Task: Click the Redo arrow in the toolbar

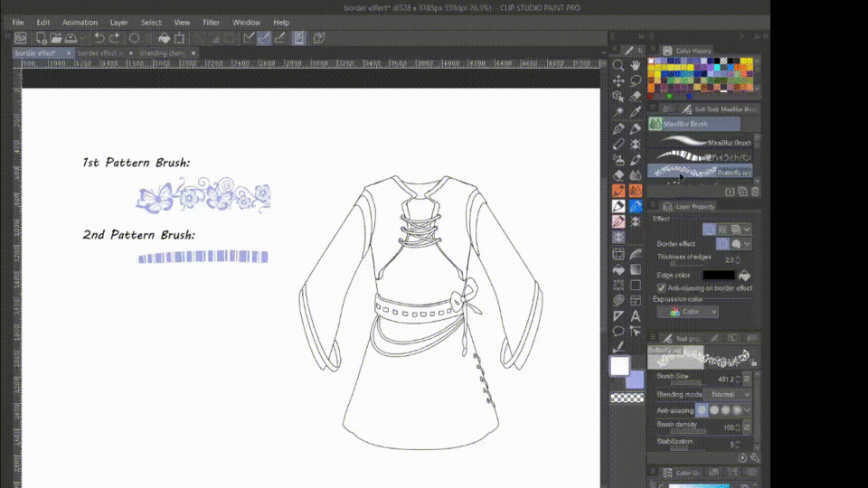Action: pos(115,38)
